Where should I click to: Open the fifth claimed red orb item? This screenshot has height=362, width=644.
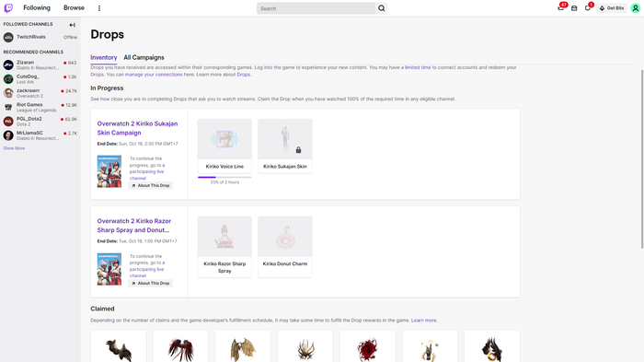(368, 346)
